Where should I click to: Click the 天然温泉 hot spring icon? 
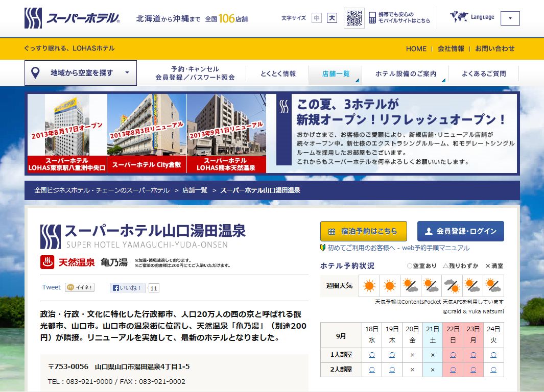point(47,262)
